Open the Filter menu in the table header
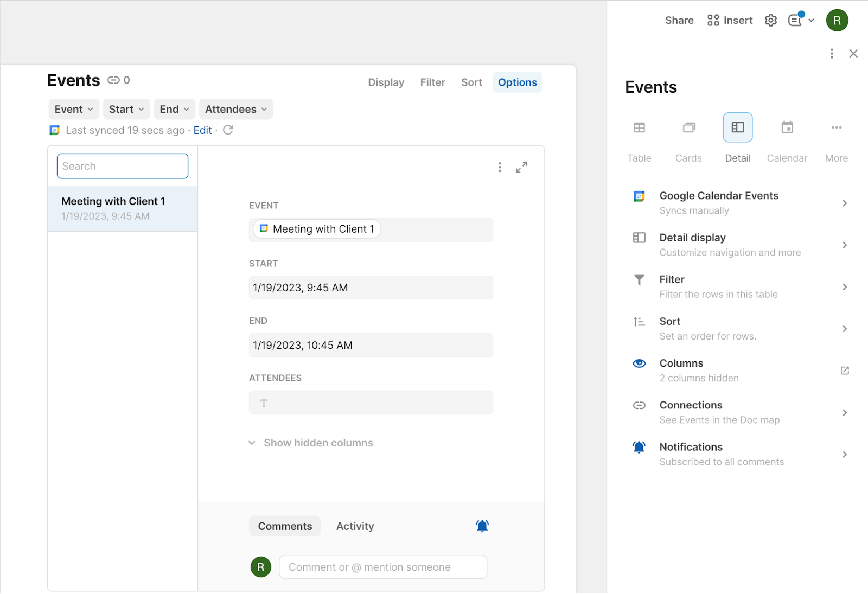The height and width of the screenshot is (594, 868). [x=432, y=82]
